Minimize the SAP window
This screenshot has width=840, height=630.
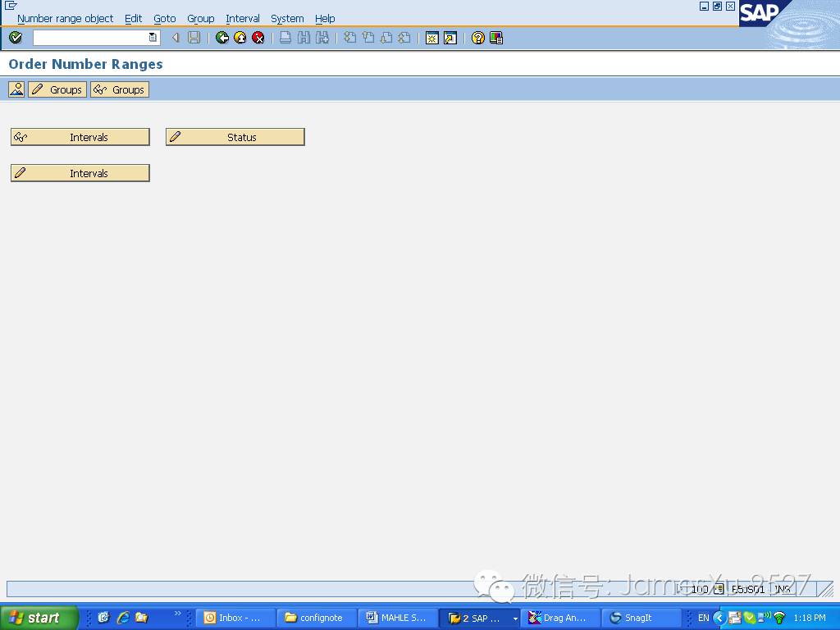click(x=705, y=7)
